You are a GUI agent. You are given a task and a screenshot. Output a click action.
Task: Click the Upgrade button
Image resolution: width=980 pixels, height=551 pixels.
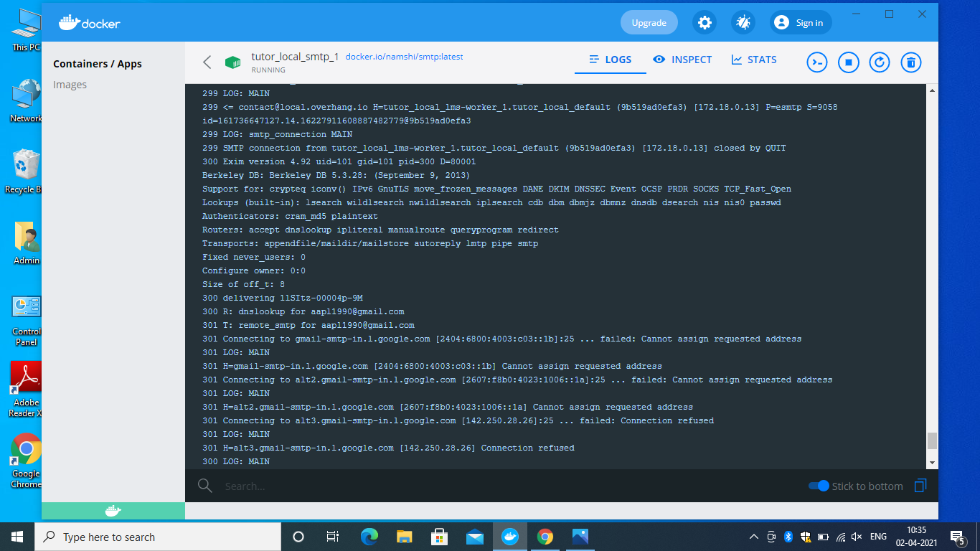[649, 22]
